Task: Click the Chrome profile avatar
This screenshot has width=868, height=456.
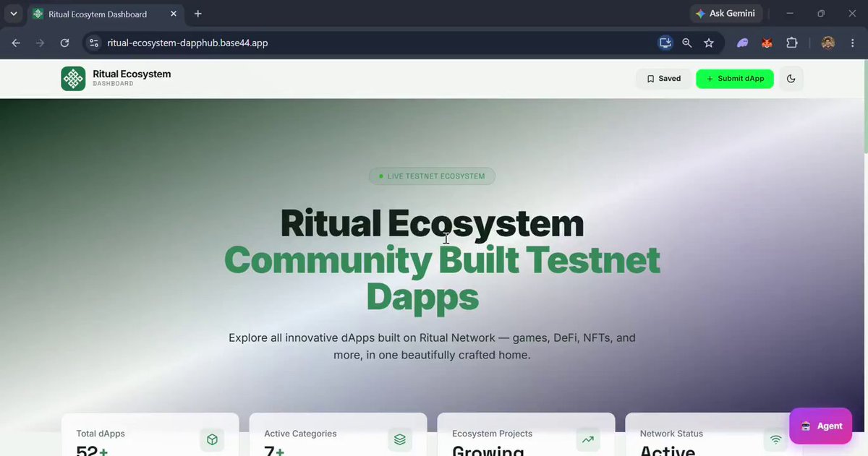Action: [828, 43]
